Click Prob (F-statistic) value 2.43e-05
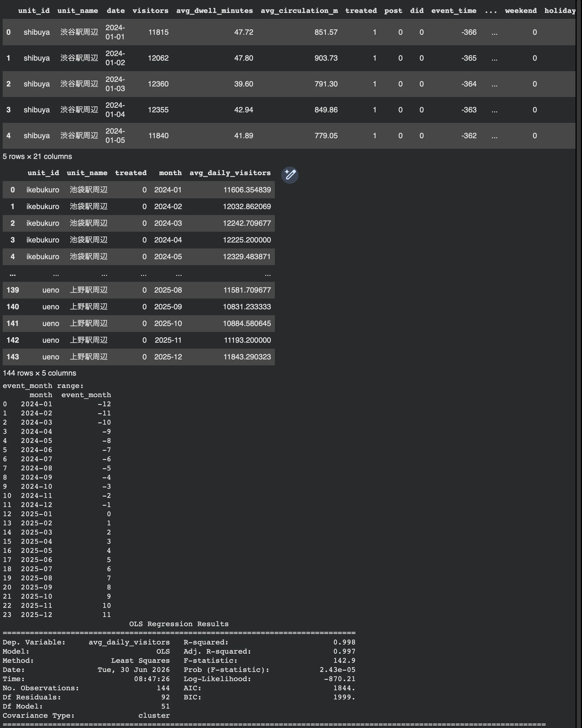The image size is (582, 728). pos(338,670)
